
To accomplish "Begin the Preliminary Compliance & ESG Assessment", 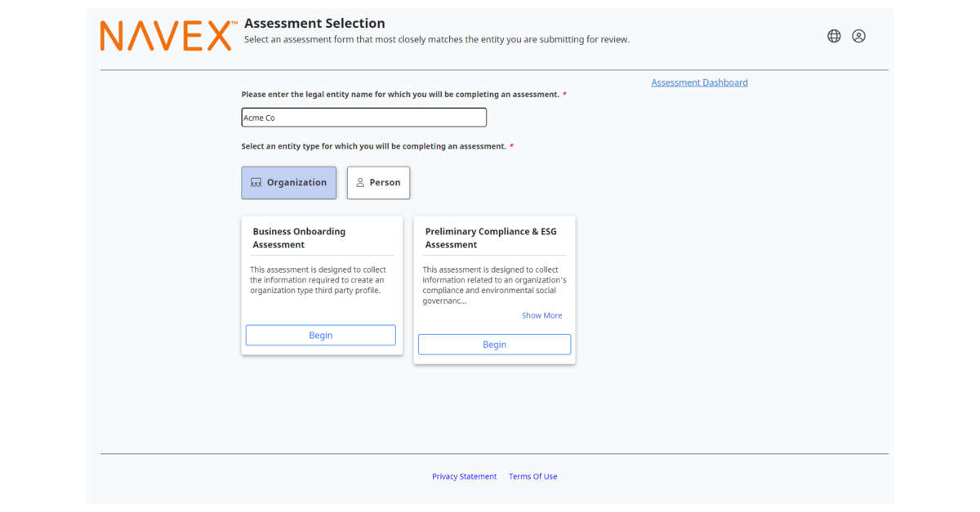I will 494,344.
